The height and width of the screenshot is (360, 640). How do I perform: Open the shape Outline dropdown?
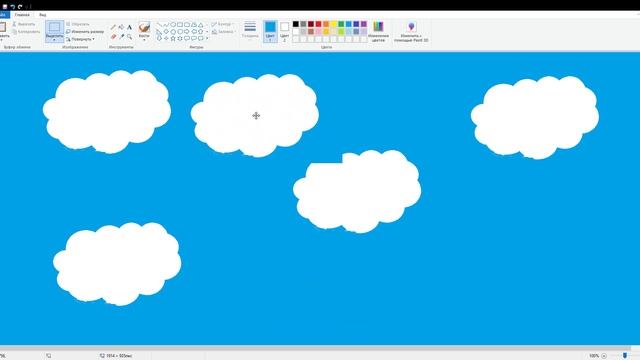click(x=223, y=24)
